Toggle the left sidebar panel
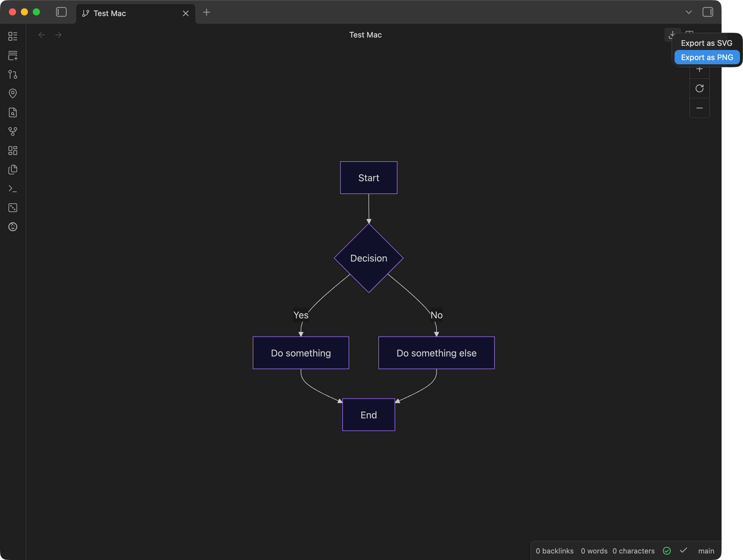This screenshot has width=743, height=560. tap(61, 12)
